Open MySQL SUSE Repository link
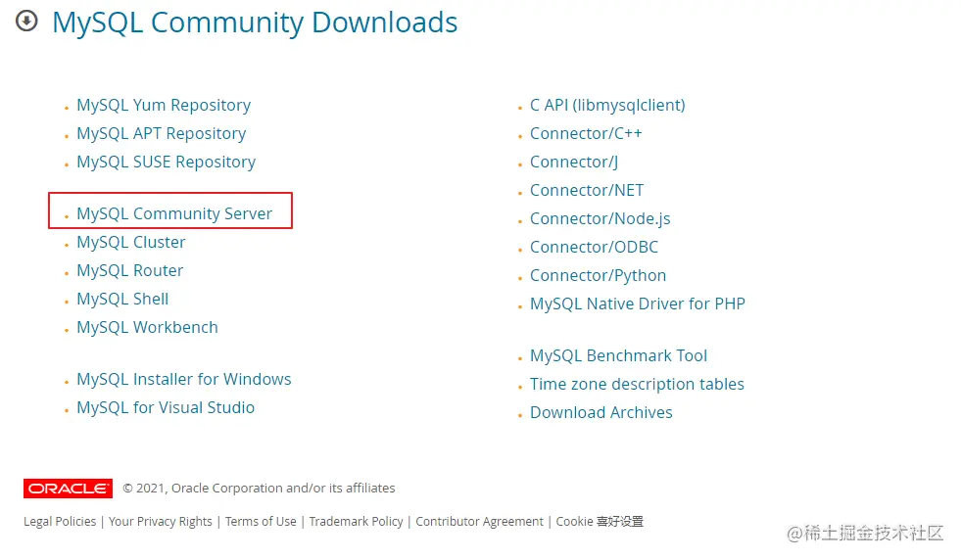 (167, 162)
